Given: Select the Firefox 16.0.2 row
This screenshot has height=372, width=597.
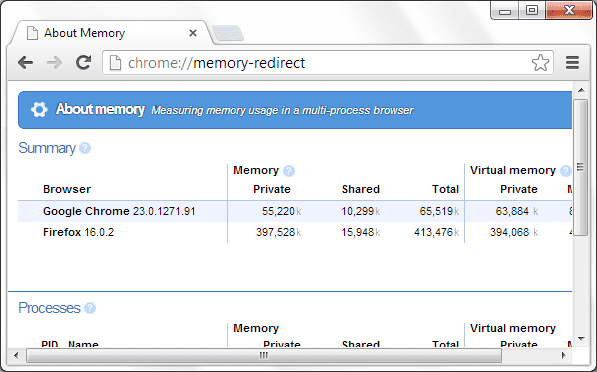Looking at the screenshot, I should click(x=295, y=232).
